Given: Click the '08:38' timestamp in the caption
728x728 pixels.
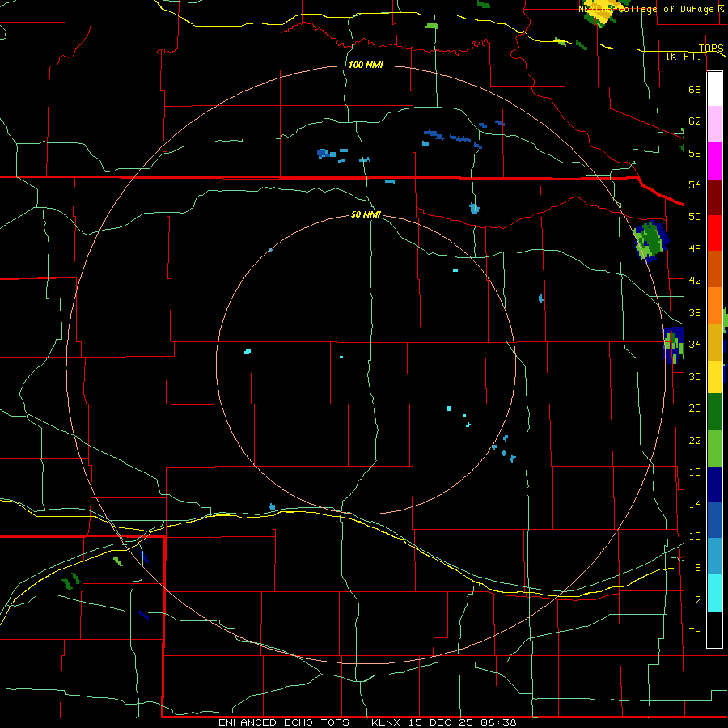Looking at the screenshot, I should 499,722.
